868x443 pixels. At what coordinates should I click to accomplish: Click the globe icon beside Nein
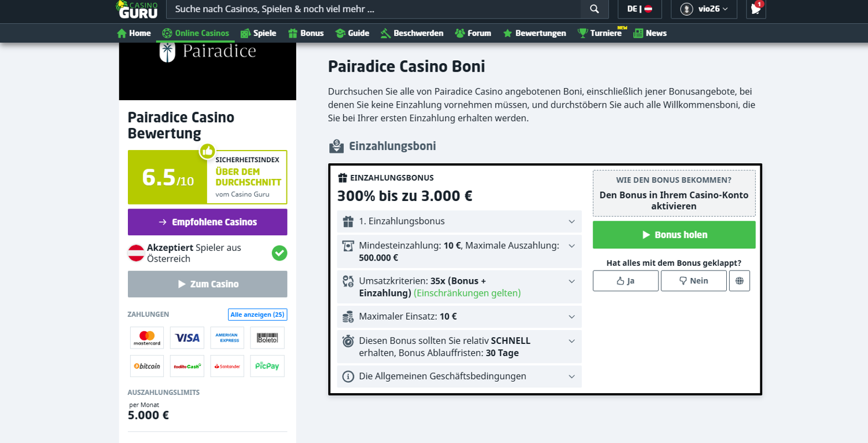click(x=740, y=281)
